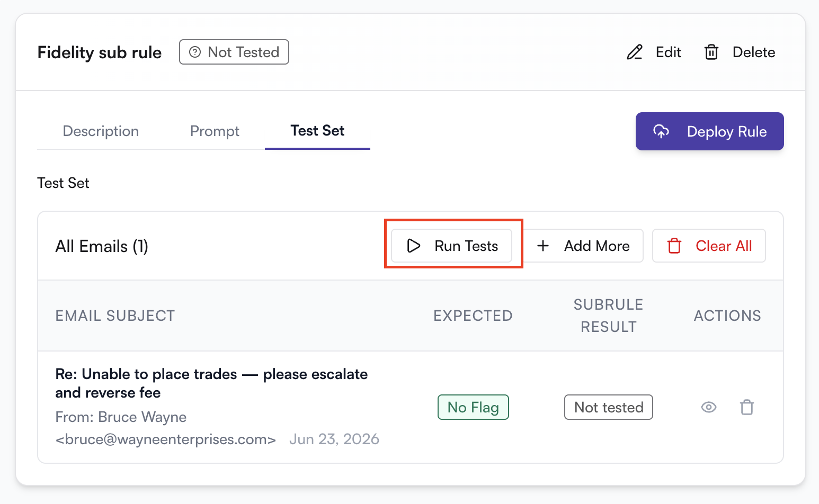Click the Delete text label in header
The width and height of the screenshot is (819, 504).
[x=754, y=52]
